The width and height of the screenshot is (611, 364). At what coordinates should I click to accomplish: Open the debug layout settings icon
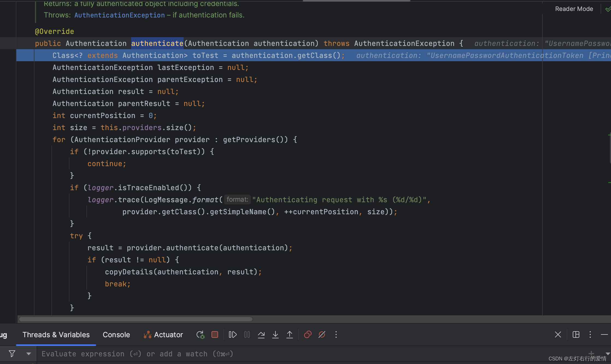coord(576,335)
